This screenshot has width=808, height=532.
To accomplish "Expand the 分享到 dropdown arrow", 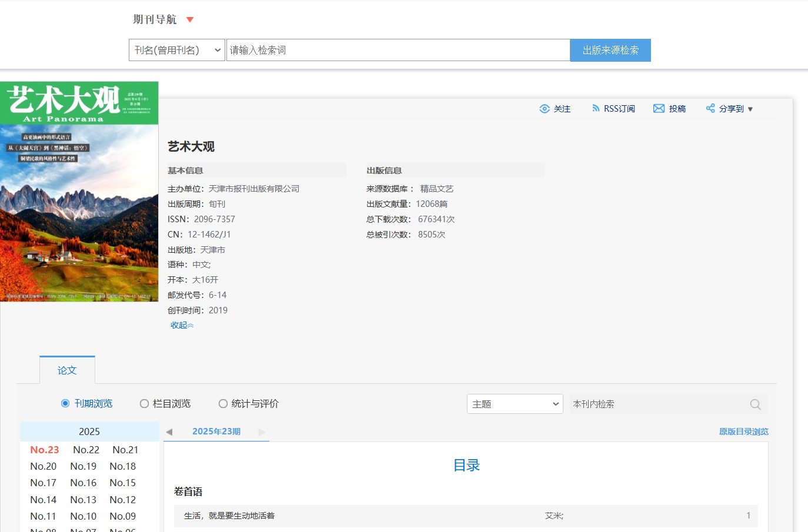I will coord(750,109).
